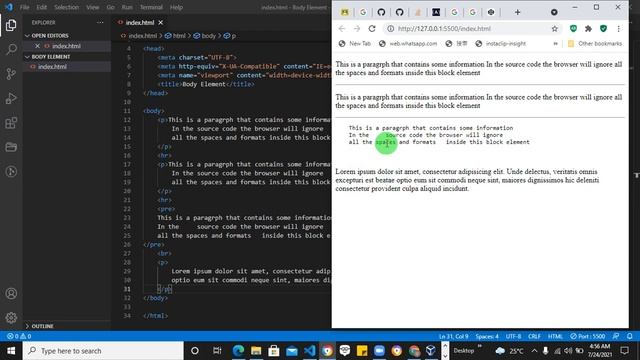
Task: Open File Explorer from taskbar
Action: pos(256,351)
